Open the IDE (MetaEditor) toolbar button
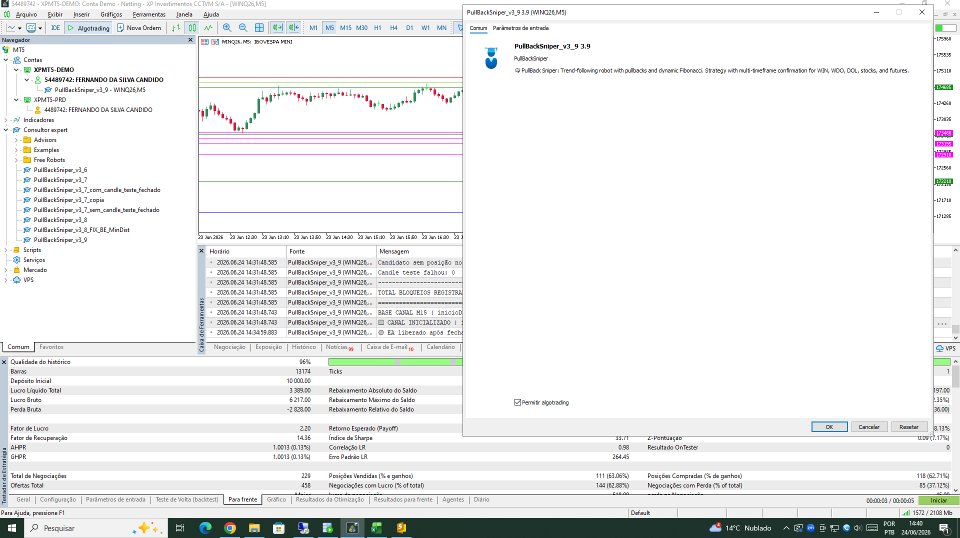 click(x=55, y=28)
